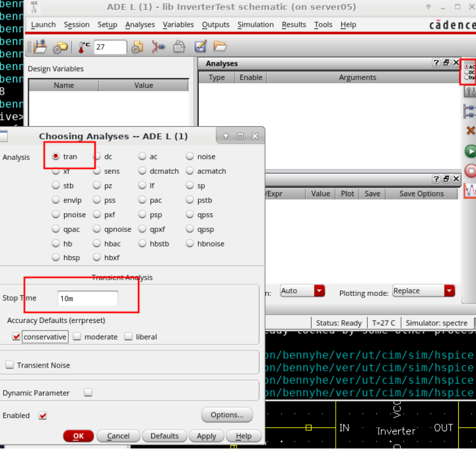Click the Edit Variables sliders icon
The image size is (476, 449).
pyautogui.click(x=470, y=92)
